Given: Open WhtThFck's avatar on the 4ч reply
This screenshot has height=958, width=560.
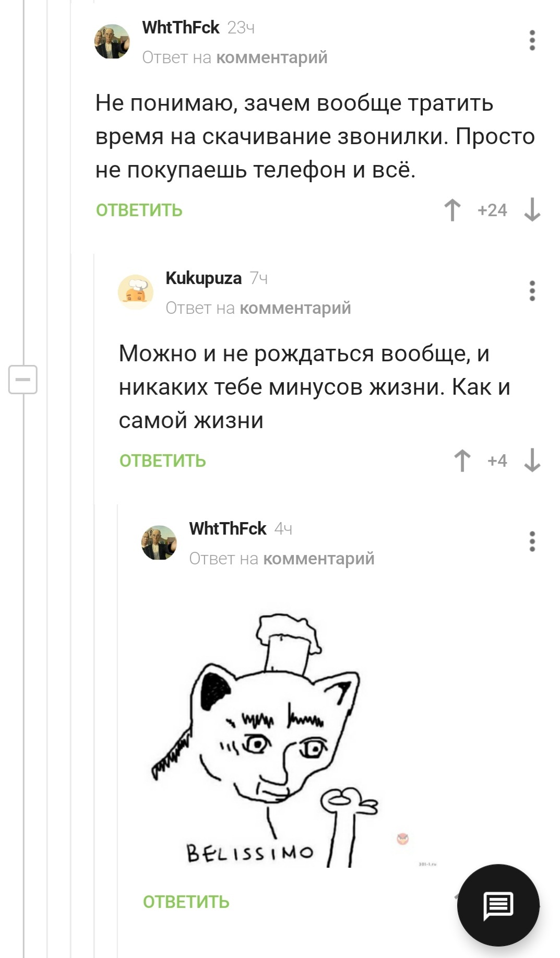Looking at the screenshot, I should click(x=159, y=542).
